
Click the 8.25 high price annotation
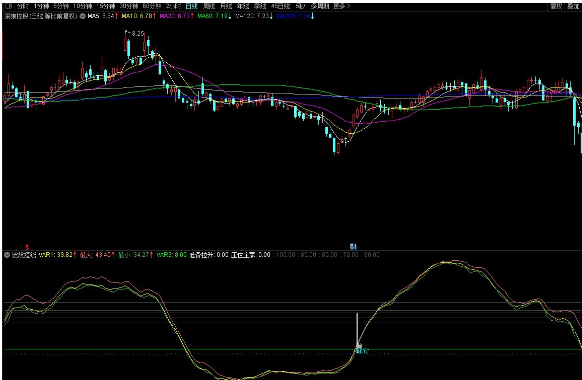[x=138, y=34]
